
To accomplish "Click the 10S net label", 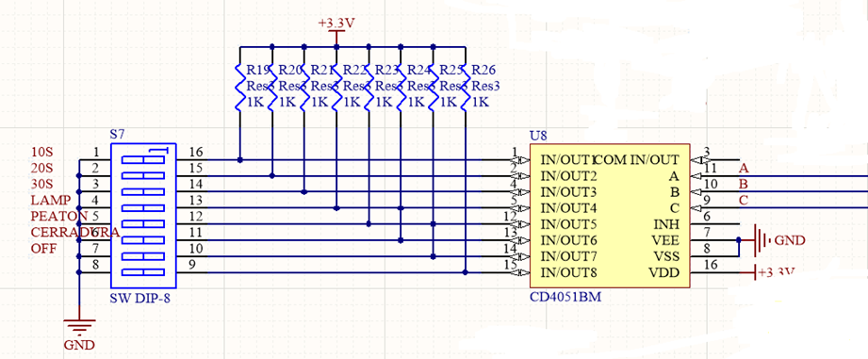I will pos(42,152).
